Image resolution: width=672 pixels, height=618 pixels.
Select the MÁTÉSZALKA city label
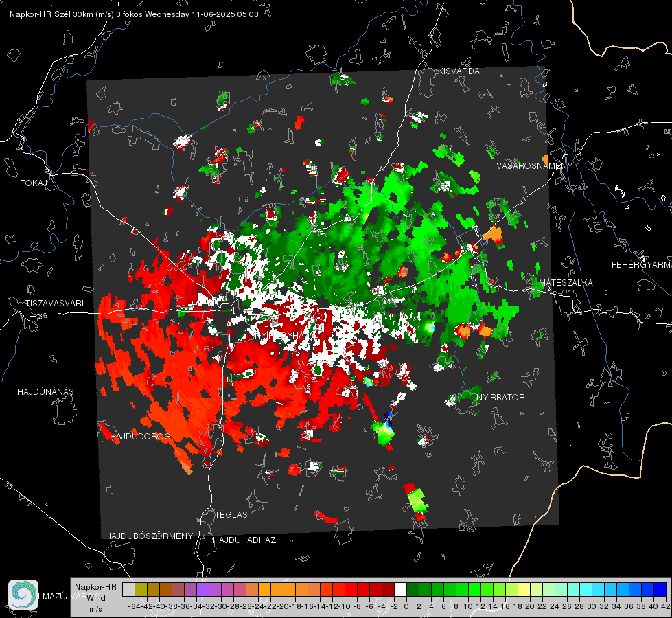[x=566, y=283]
